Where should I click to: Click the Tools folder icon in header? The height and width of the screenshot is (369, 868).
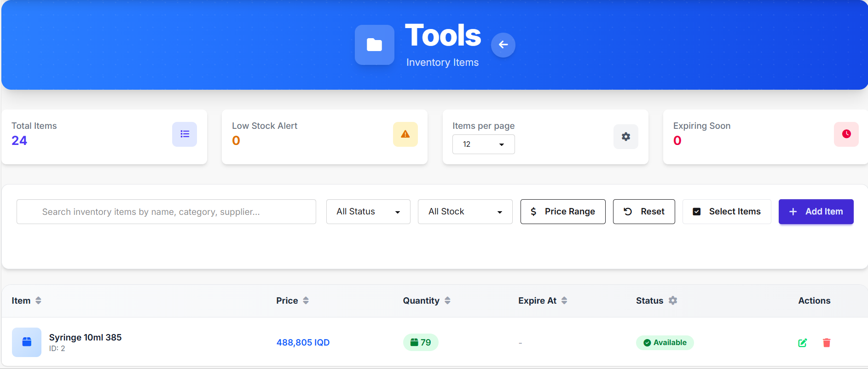(x=374, y=45)
